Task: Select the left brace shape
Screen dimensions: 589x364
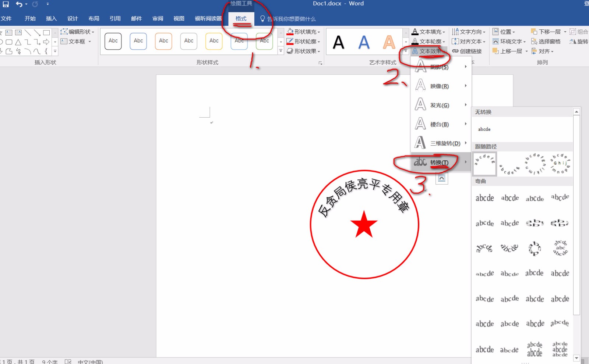Action: pos(46,51)
